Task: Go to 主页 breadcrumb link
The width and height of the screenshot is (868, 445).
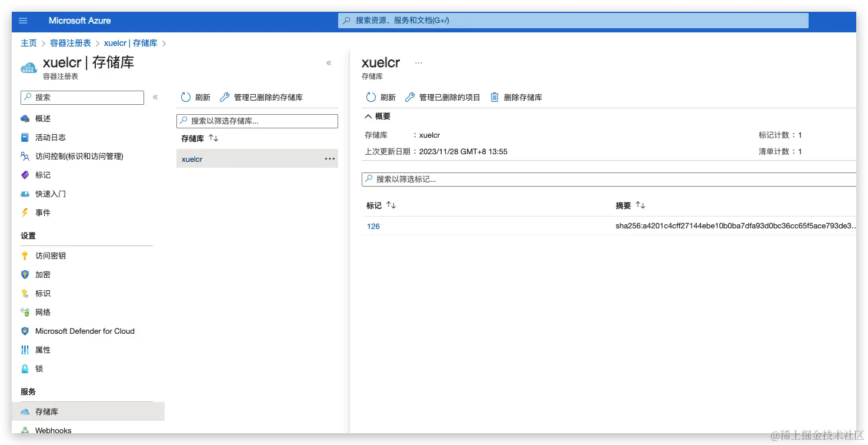Action: [29, 43]
